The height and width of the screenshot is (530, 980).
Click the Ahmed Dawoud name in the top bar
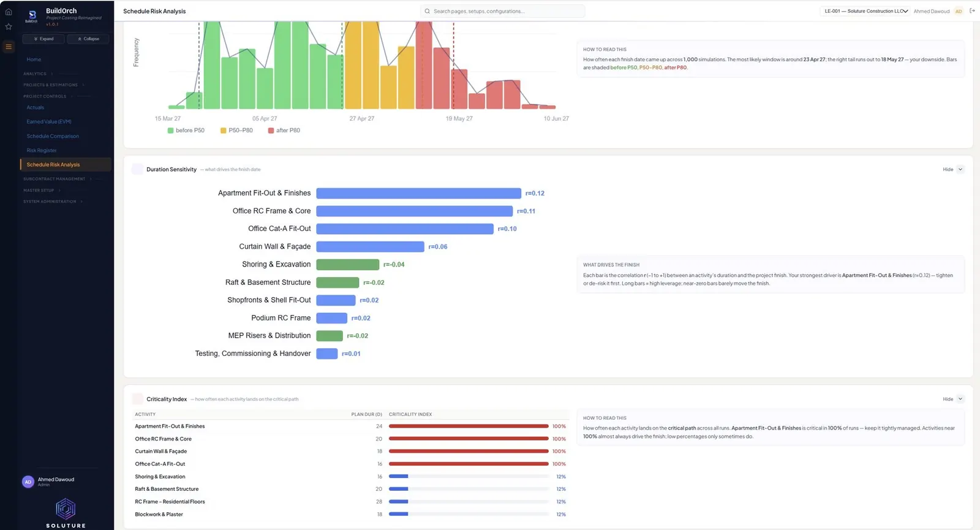pyautogui.click(x=932, y=11)
